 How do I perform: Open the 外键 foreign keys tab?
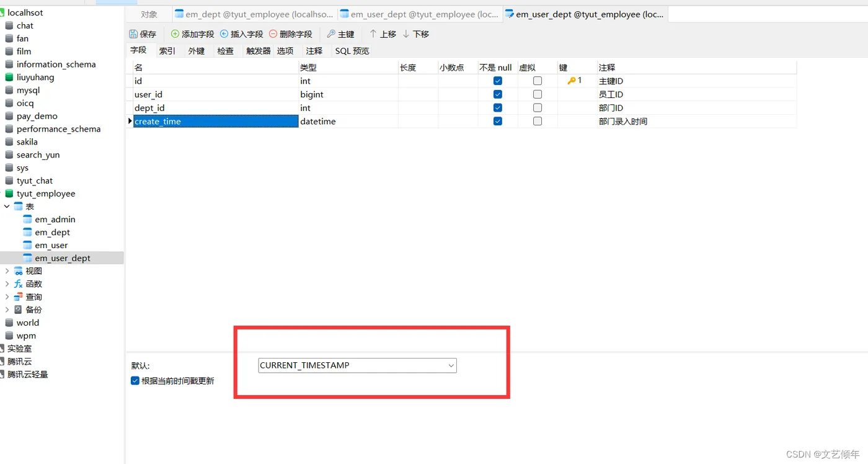pos(197,51)
